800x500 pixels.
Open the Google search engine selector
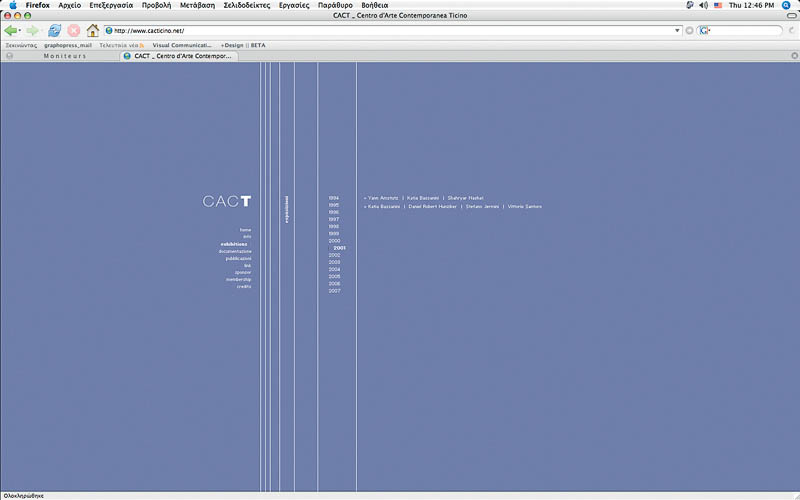[x=705, y=31]
